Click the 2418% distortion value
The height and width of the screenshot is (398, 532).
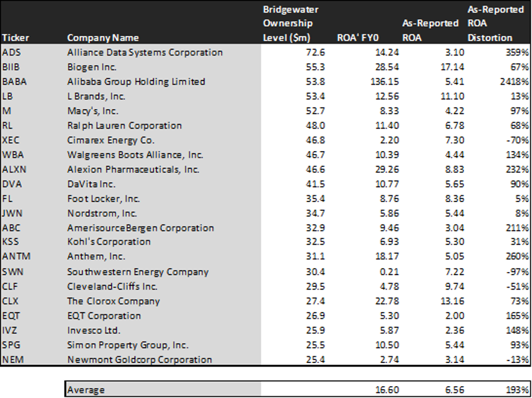(515, 82)
